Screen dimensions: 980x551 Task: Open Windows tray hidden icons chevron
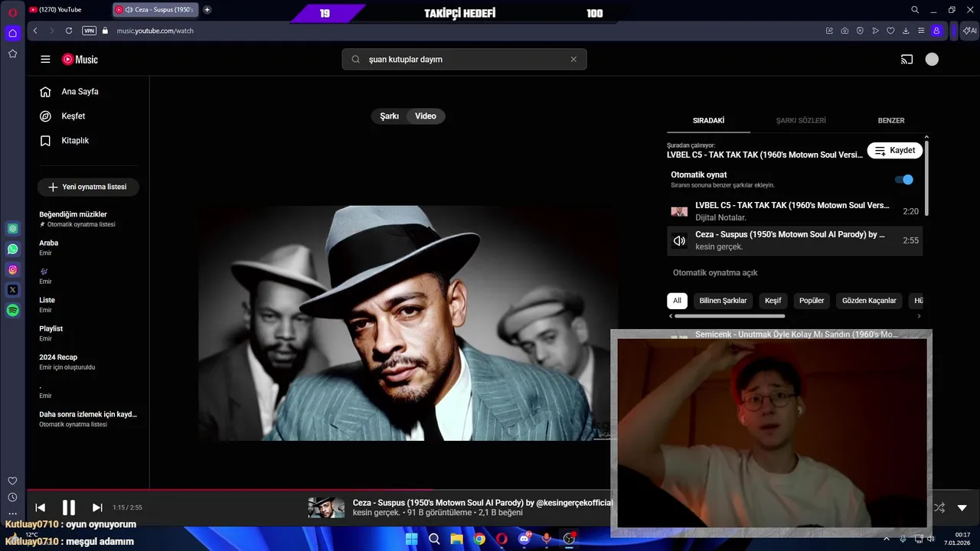click(887, 539)
